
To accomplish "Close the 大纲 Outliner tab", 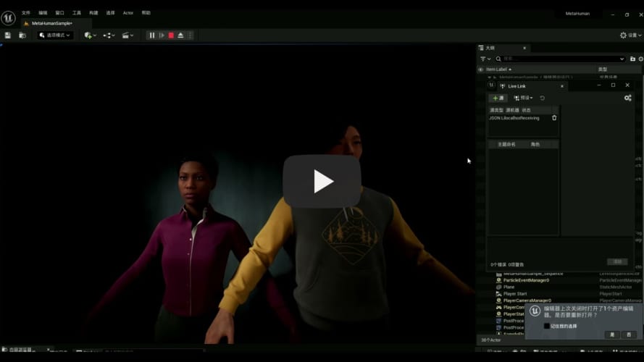I will pyautogui.click(x=524, y=48).
